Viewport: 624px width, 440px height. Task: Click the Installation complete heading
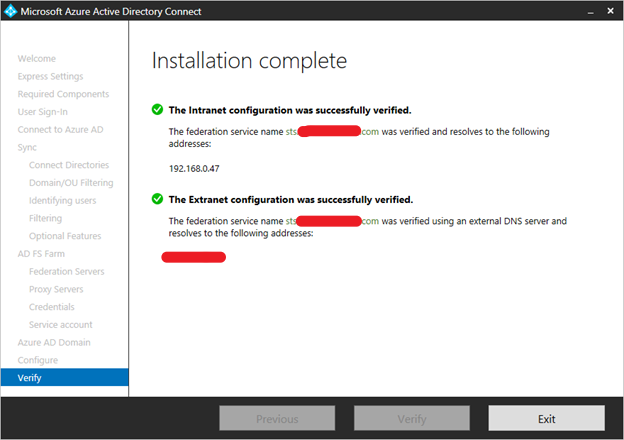[x=249, y=61]
